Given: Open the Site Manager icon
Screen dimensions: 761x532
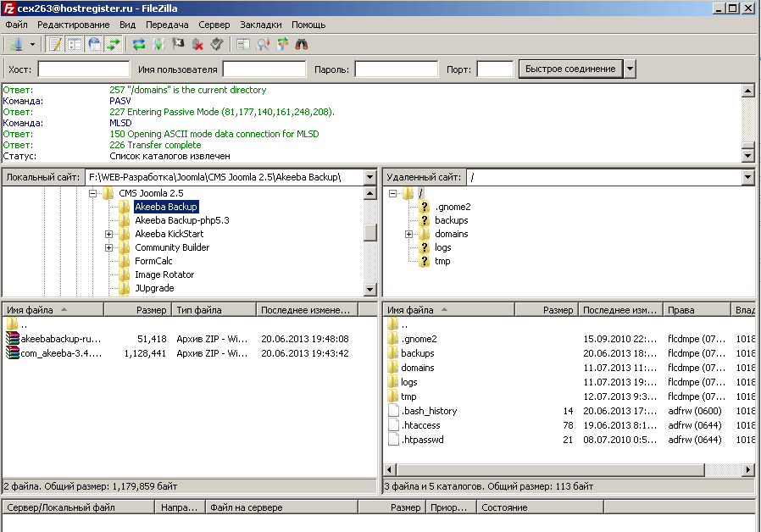Looking at the screenshot, I should click(15, 44).
